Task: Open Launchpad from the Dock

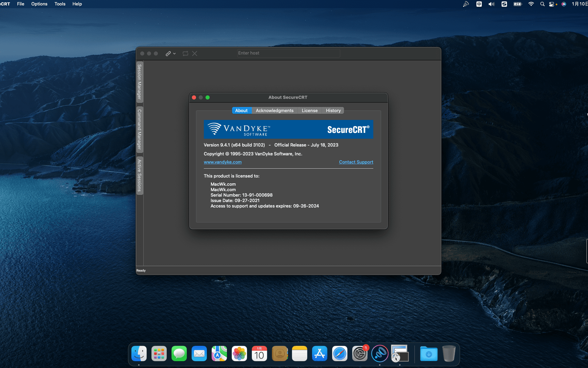Action: click(159, 354)
